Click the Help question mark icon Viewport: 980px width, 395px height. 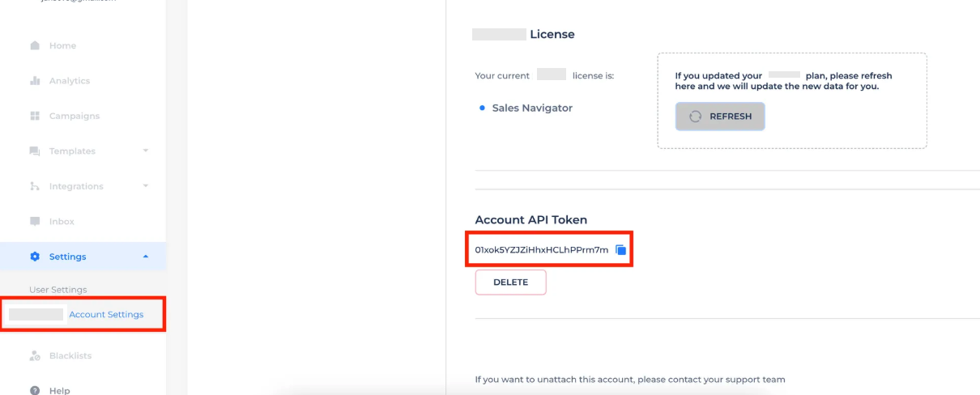click(x=35, y=390)
